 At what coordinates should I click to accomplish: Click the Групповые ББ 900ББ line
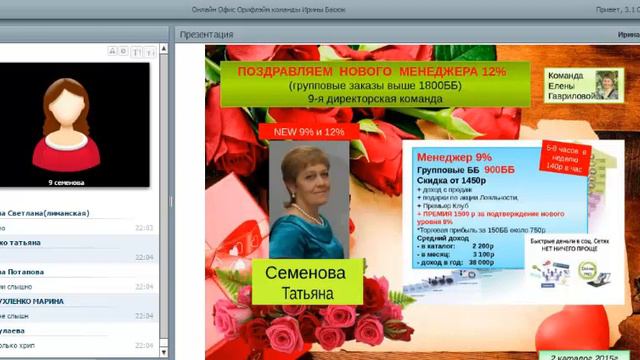tap(466, 170)
